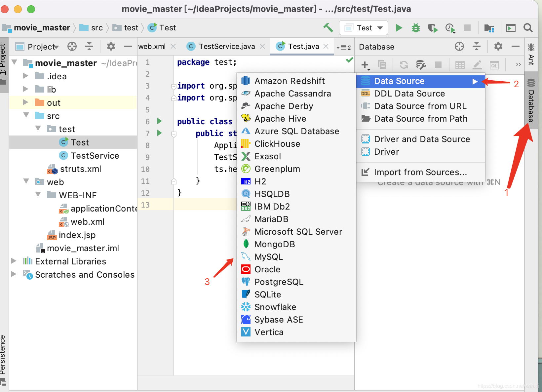Pick MongoDB in the data source list
This screenshot has width=542, height=392.
click(296, 244)
